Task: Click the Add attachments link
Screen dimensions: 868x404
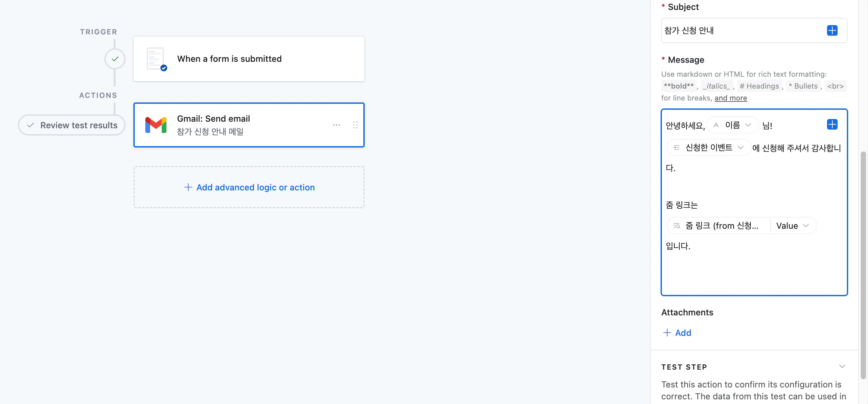Action: click(683, 333)
